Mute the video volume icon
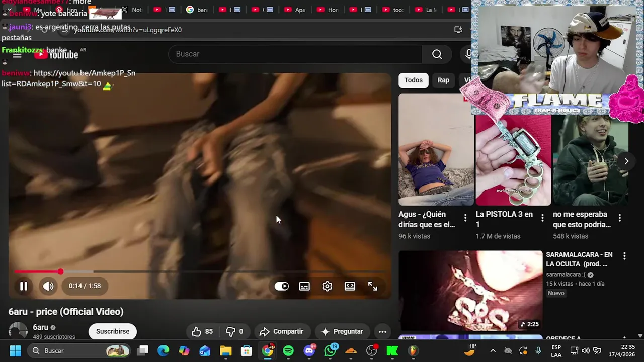This screenshot has width=644, height=362. pyautogui.click(x=48, y=286)
